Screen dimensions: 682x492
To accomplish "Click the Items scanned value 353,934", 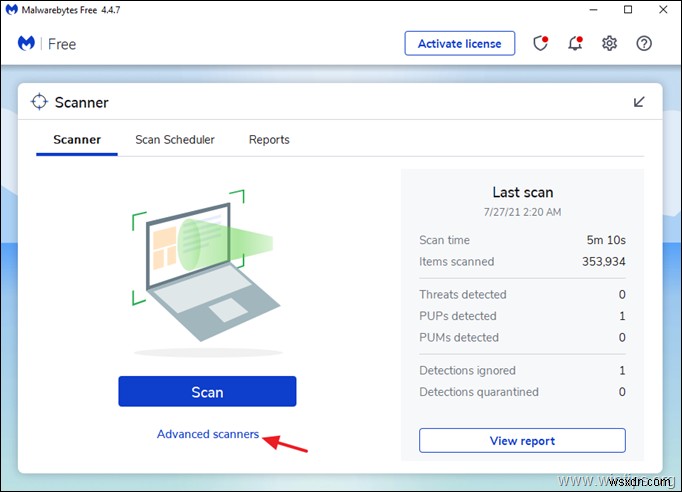I will point(604,261).
